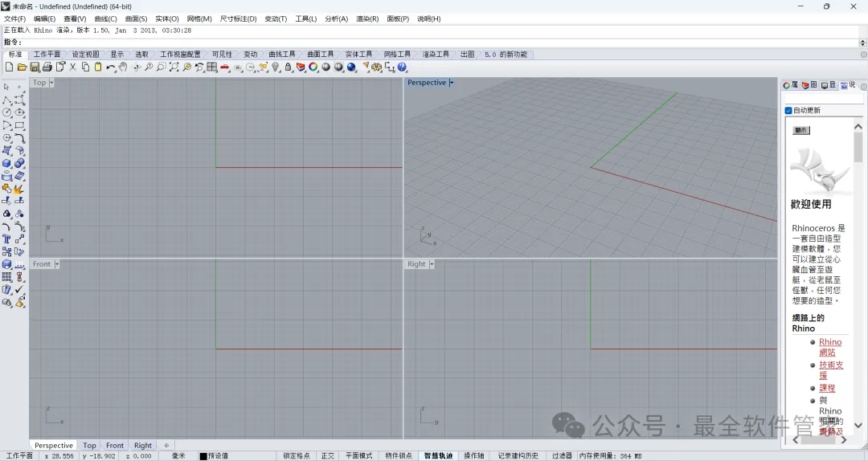
Task: Select the Polyline tool in left toolbar
Action: (x=6, y=100)
